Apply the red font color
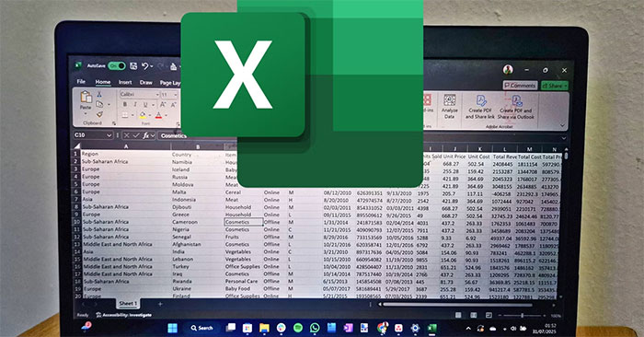The image size is (644, 337). pyautogui.click(x=158, y=115)
